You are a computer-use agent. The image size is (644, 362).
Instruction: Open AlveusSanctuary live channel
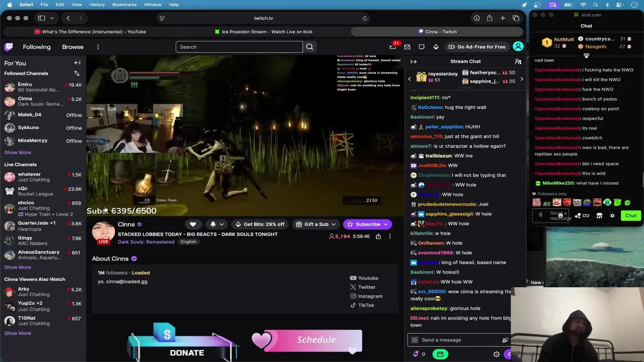coord(43,255)
